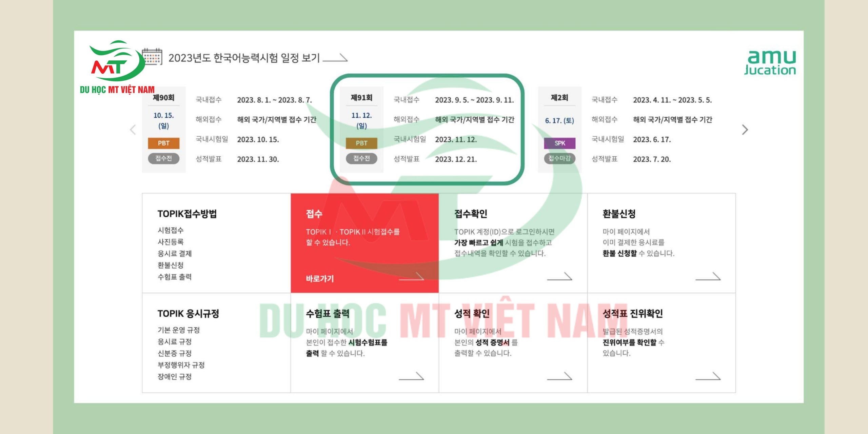Click the 접수전 status badge under 제91회
This screenshot has width=868, height=434.
click(x=361, y=158)
